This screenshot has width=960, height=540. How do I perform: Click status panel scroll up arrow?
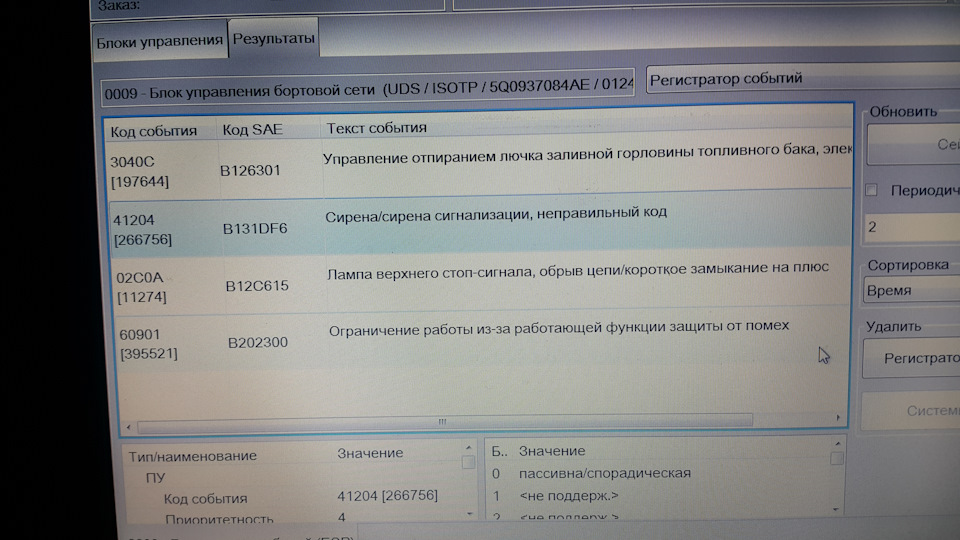point(838,443)
